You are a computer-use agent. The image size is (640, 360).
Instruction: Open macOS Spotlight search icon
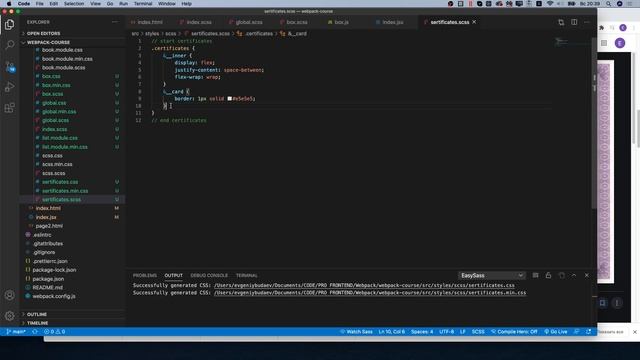tap(608, 4)
